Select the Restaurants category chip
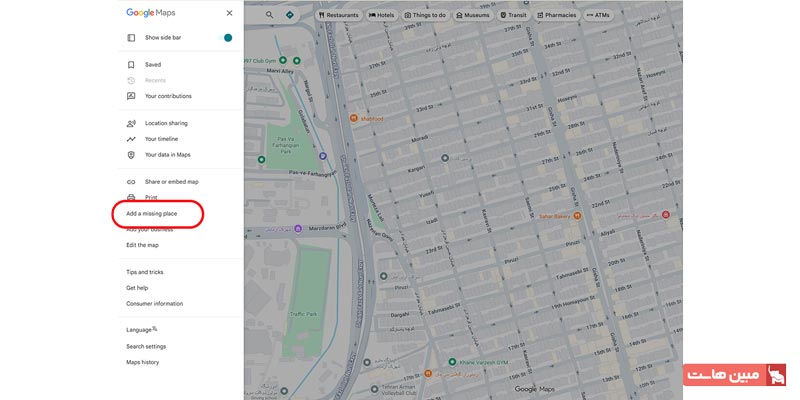This screenshot has width=800, height=400. [339, 15]
